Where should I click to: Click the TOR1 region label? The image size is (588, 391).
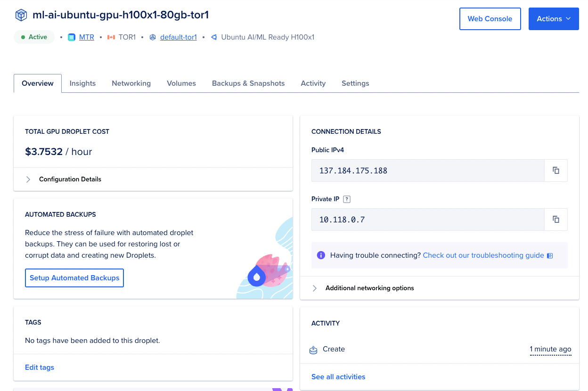coord(127,37)
